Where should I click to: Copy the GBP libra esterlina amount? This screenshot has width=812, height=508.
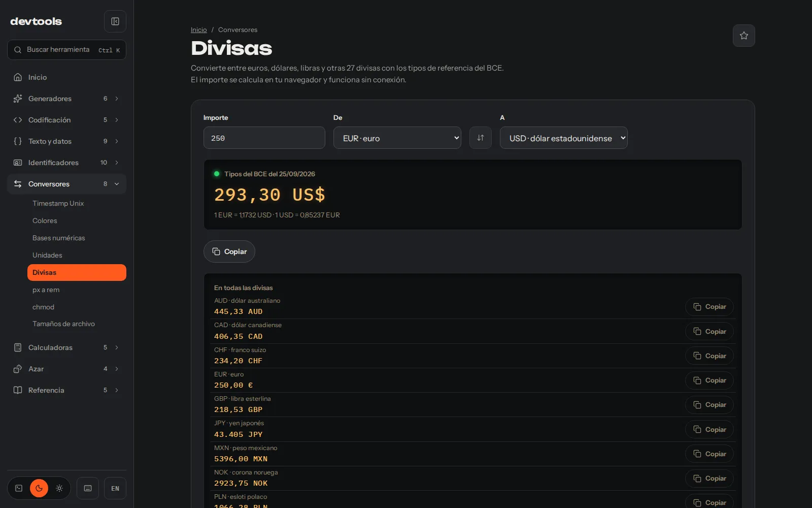[x=709, y=405]
